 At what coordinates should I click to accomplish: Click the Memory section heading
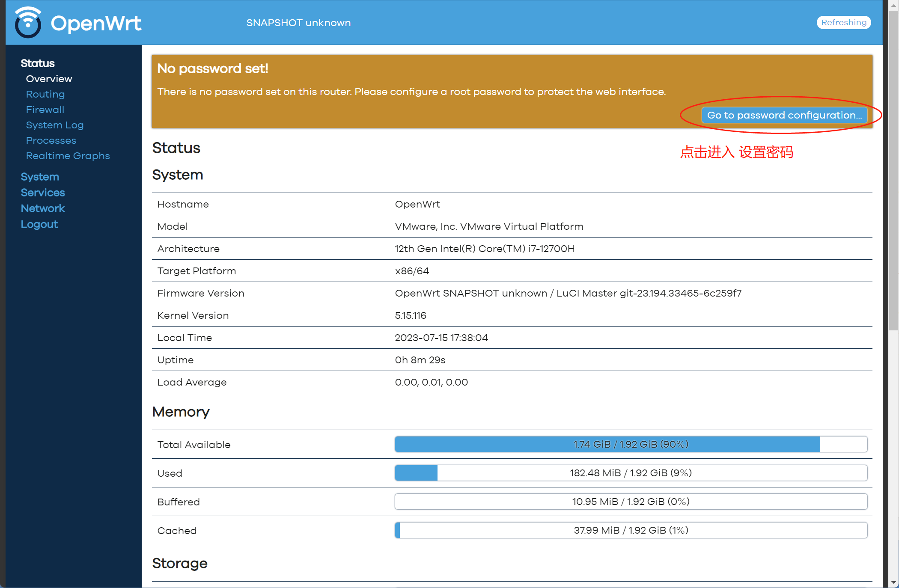(181, 412)
